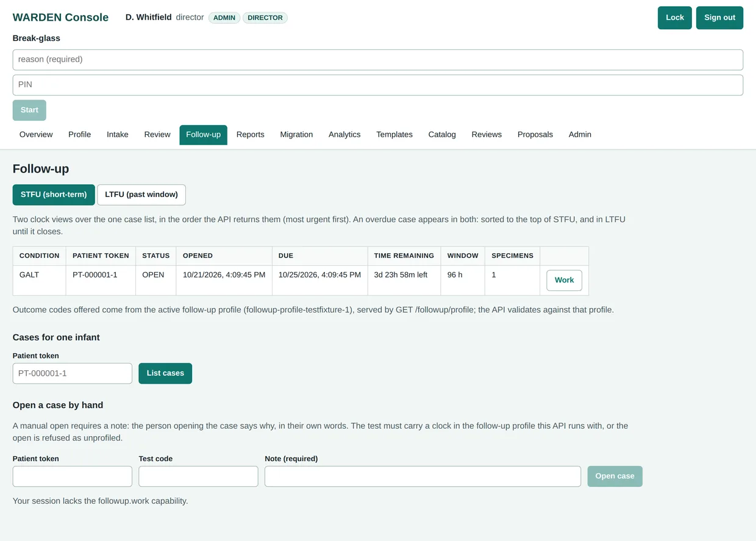Image resolution: width=756 pixels, height=541 pixels.
Task: Click the SPECIMENS column header
Action: click(512, 256)
